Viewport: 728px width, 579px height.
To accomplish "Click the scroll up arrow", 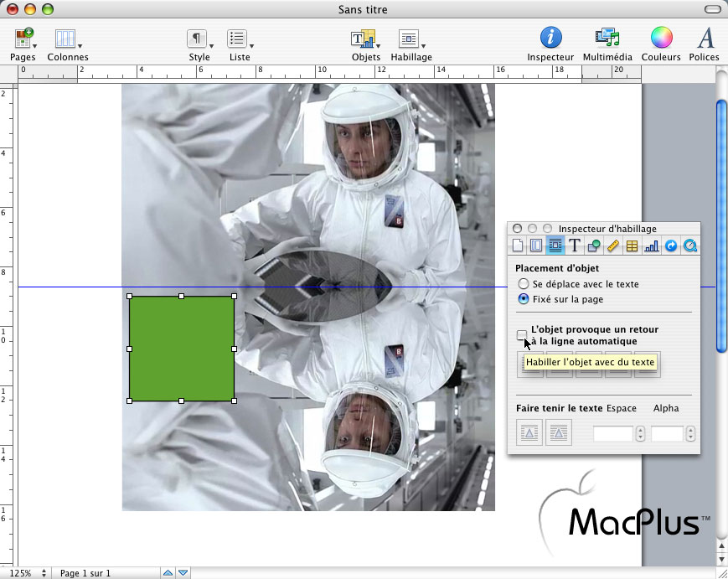I will 721,547.
